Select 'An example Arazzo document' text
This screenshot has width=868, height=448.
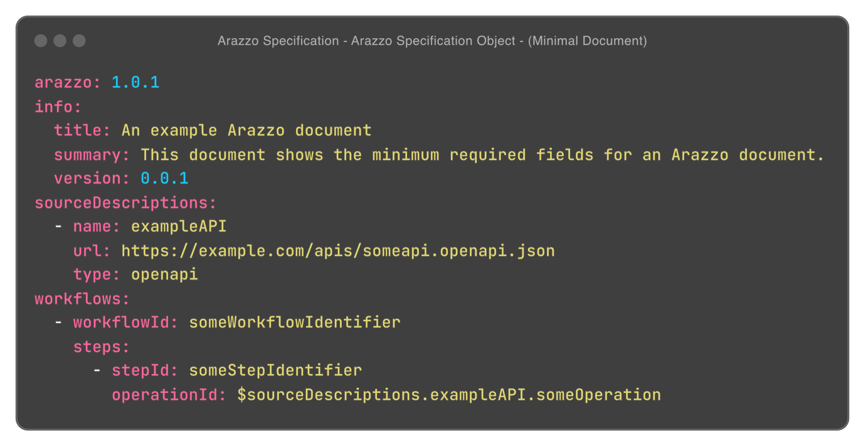[x=246, y=130]
